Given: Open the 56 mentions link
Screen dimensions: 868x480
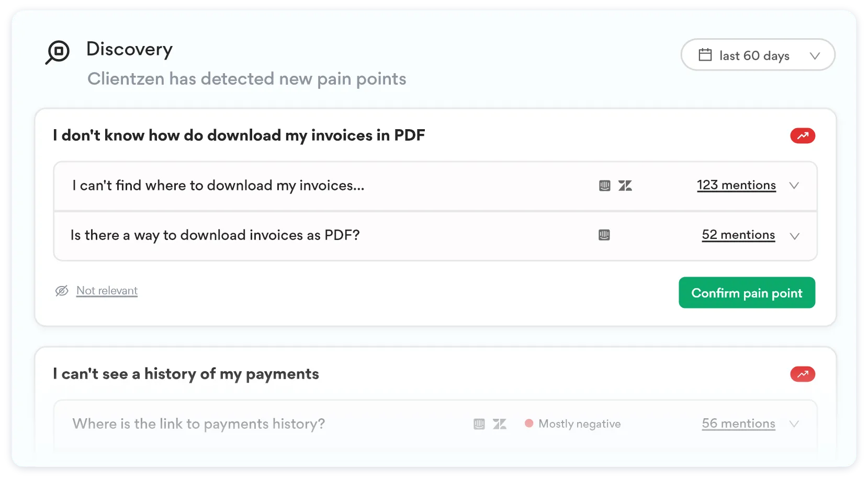Looking at the screenshot, I should pyautogui.click(x=738, y=424).
